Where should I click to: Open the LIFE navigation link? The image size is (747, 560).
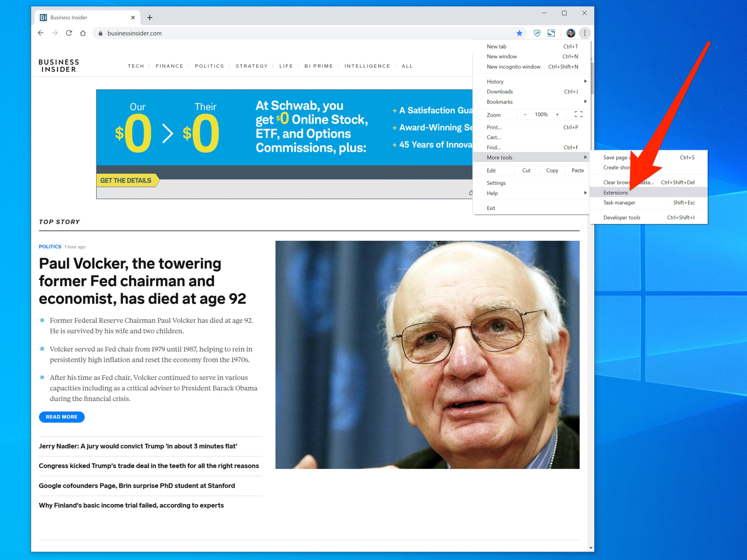(x=286, y=66)
